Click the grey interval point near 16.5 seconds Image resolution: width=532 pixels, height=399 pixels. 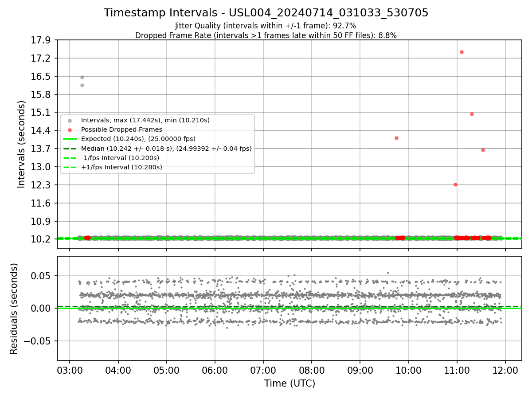coord(82,77)
